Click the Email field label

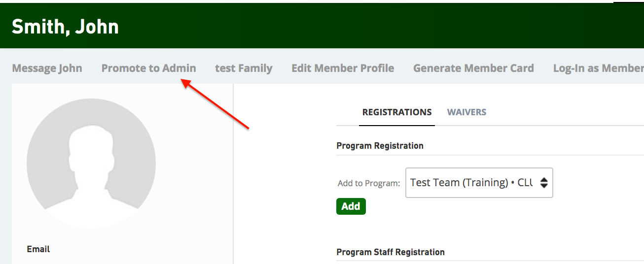(38, 249)
